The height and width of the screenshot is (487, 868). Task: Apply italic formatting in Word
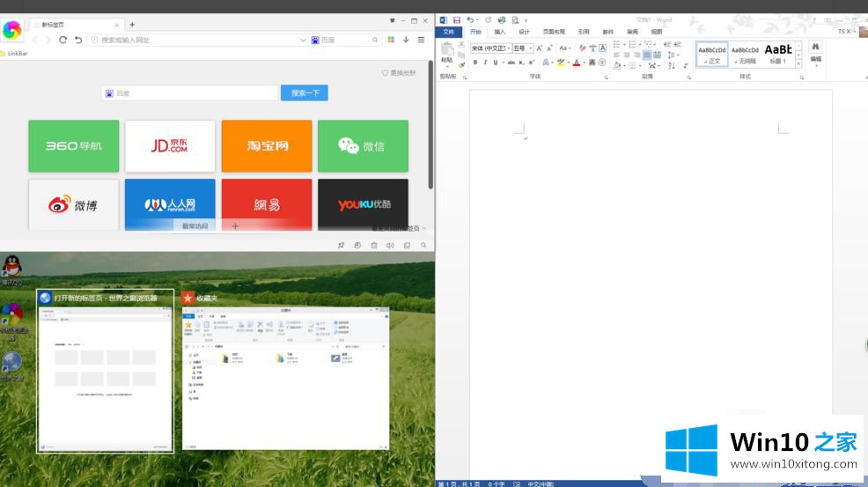tap(485, 63)
